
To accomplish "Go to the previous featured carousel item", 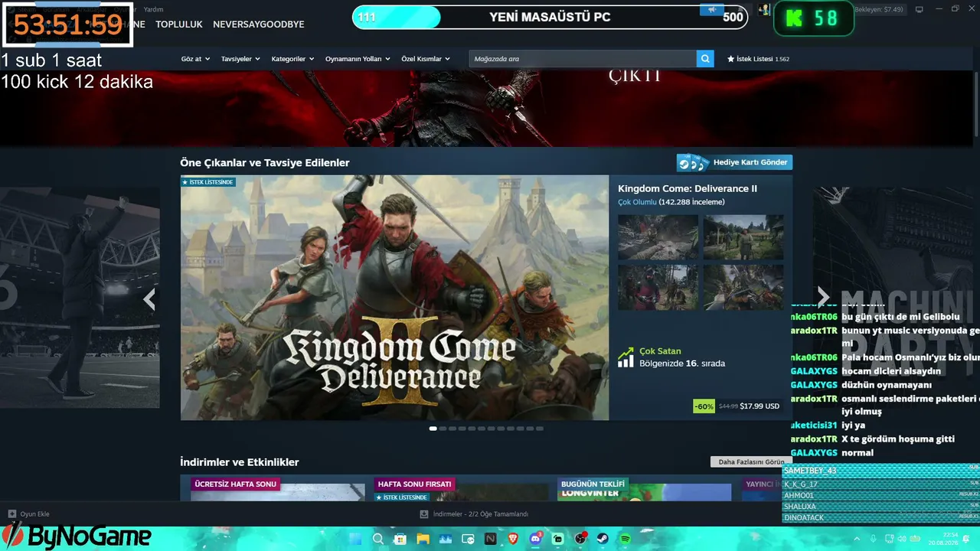I will point(149,299).
